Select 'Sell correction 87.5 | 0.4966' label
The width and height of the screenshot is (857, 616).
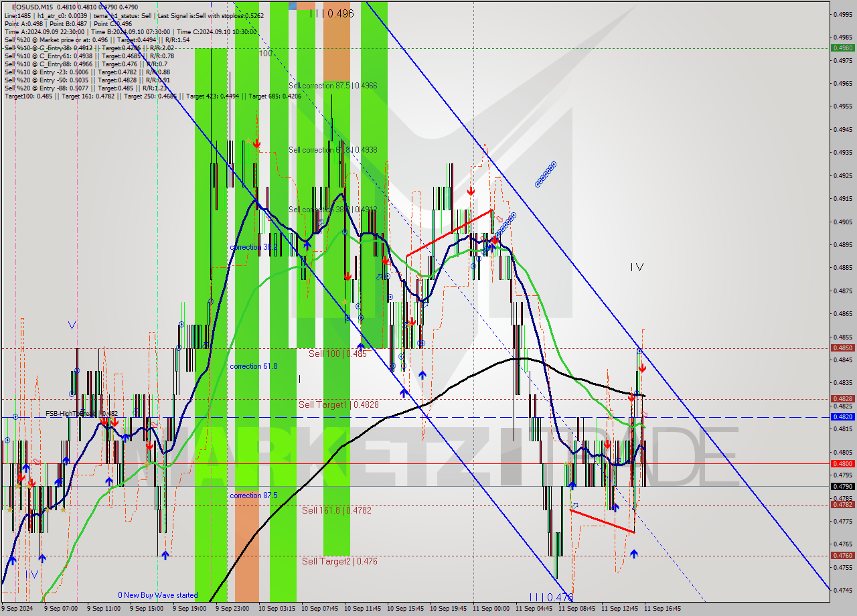pyautogui.click(x=333, y=86)
